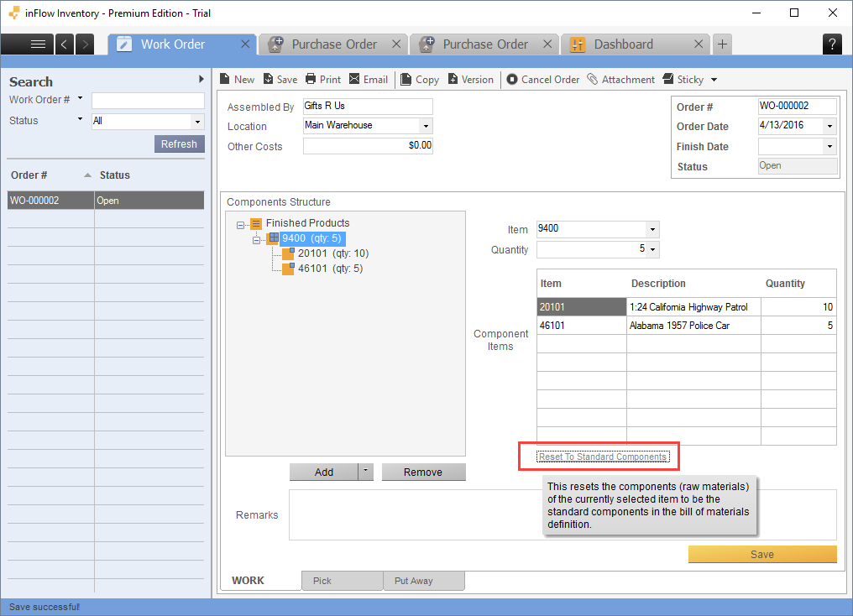Click the Work Order # search field
This screenshot has width=853, height=616.
[x=148, y=101]
